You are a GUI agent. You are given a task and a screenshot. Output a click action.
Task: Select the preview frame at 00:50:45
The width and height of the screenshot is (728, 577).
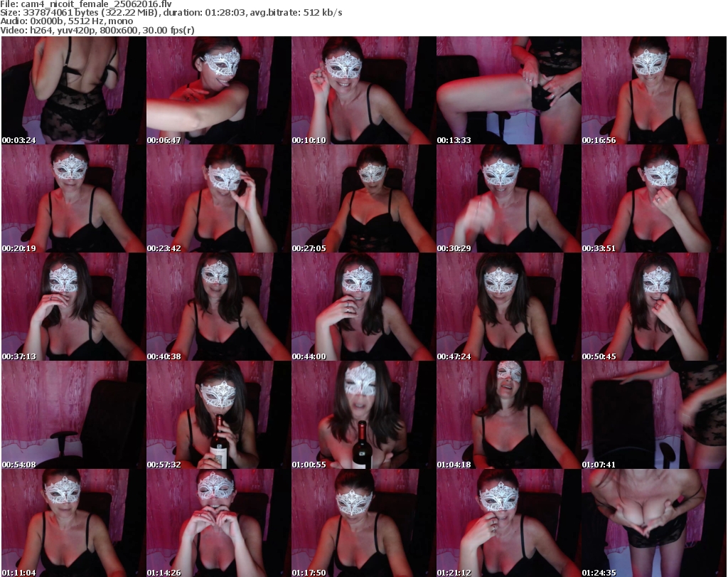[654, 307]
